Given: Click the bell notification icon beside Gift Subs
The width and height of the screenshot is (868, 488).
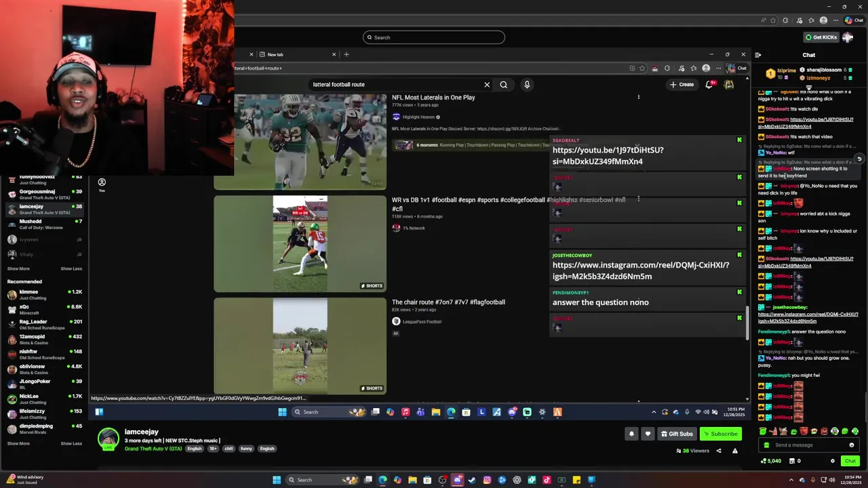Looking at the screenshot, I should coord(631,434).
